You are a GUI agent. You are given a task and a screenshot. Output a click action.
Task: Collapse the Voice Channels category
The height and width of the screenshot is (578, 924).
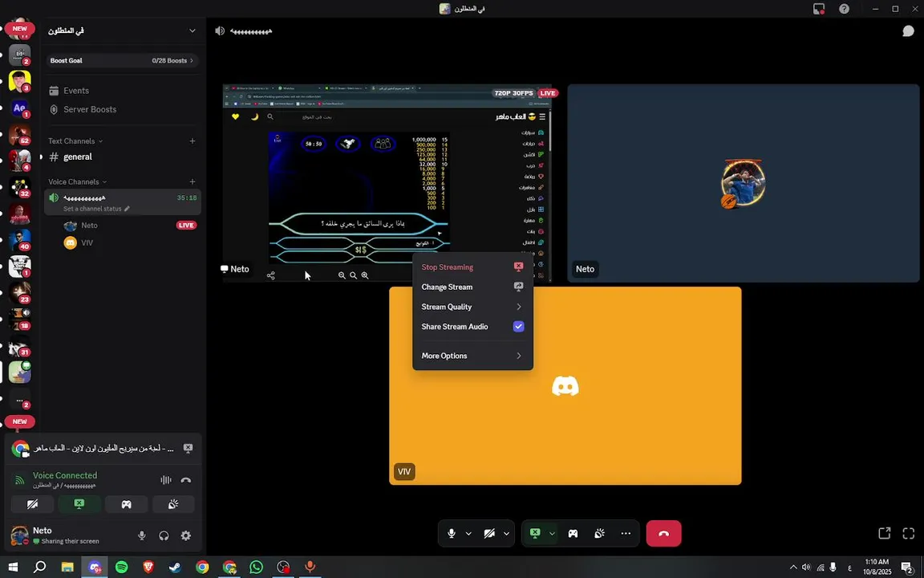(x=77, y=181)
